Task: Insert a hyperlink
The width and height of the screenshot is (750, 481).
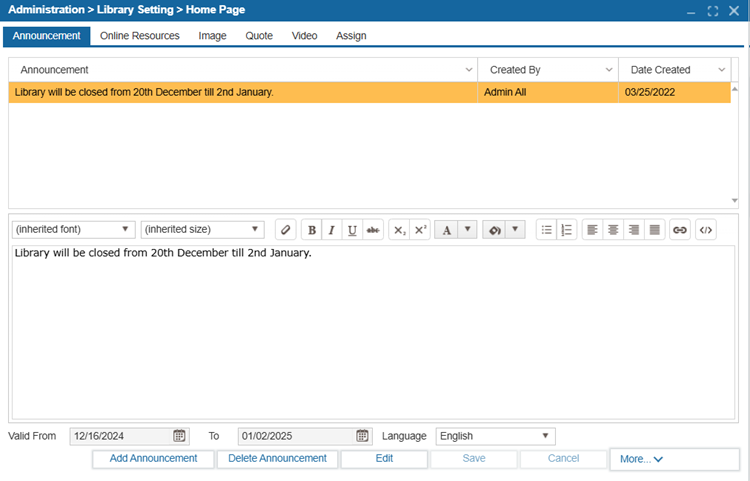Action: [680, 230]
